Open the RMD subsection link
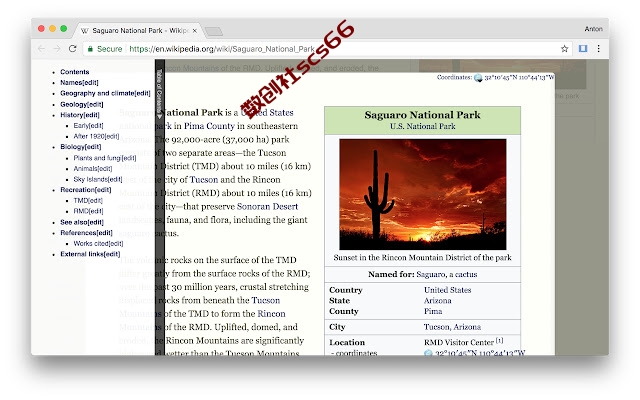Image resolution: width=640 pixels, height=400 pixels. (x=88, y=211)
